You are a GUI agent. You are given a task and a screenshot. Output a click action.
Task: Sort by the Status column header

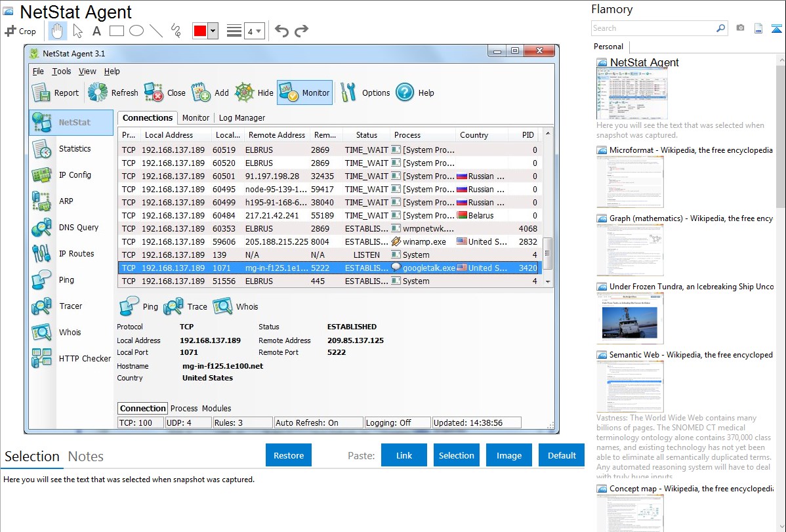367,135
